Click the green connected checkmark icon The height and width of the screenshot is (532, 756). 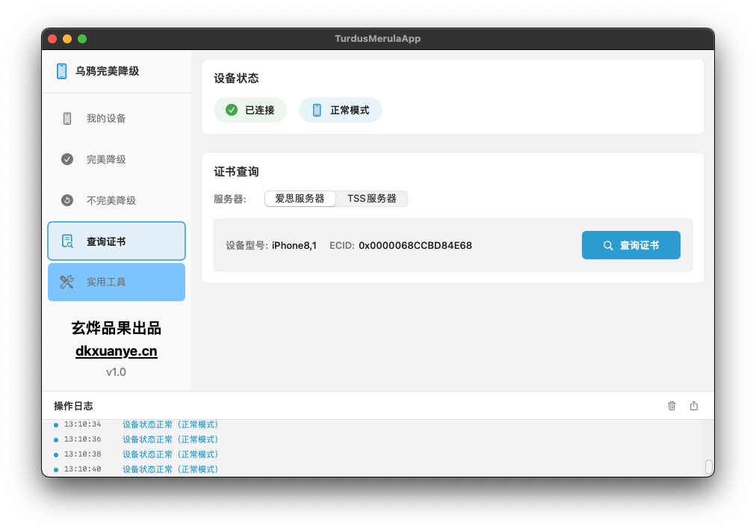pos(232,110)
